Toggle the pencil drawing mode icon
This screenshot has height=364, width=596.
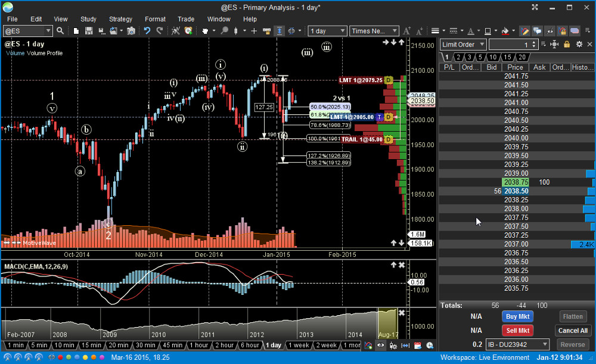524,31
